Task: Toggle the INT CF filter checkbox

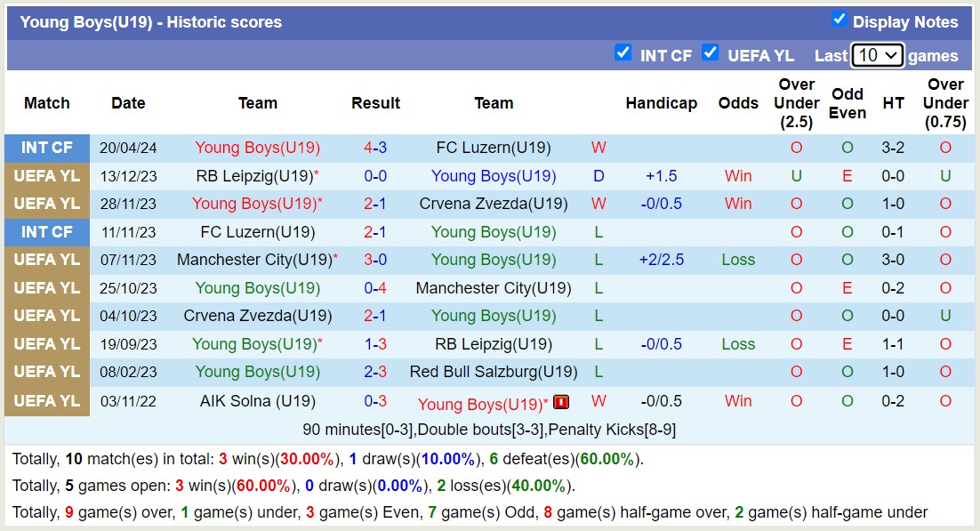Action: tap(623, 52)
